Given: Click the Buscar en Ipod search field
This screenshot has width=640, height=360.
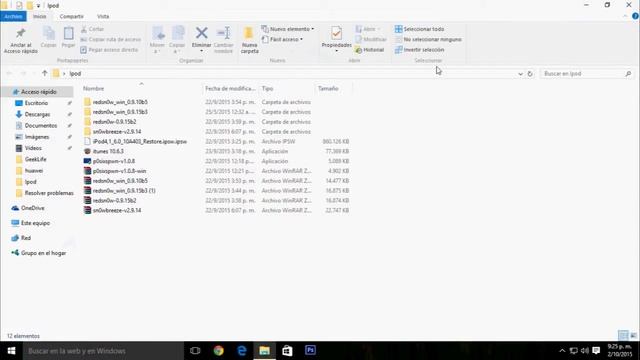Looking at the screenshot, I should (x=587, y=73).
